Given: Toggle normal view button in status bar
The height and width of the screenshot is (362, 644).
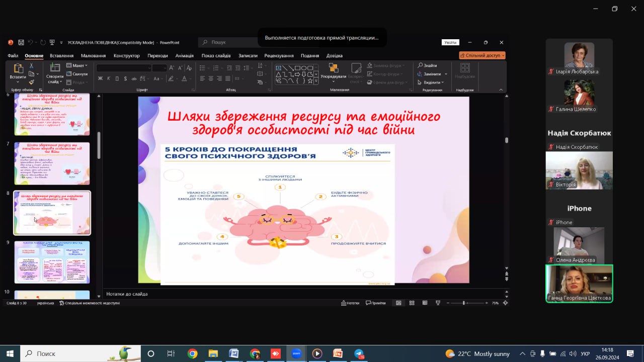Looking at the screenshot, I should point(398,303).
